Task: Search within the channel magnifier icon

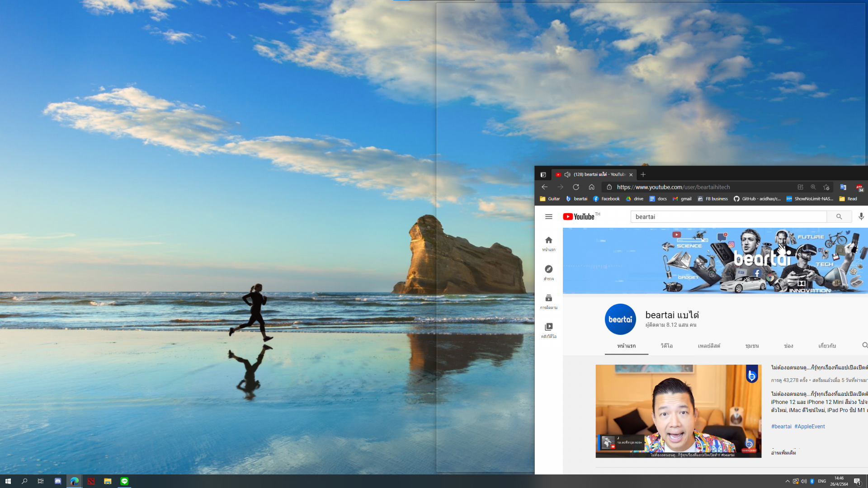Action: (865, 346)
